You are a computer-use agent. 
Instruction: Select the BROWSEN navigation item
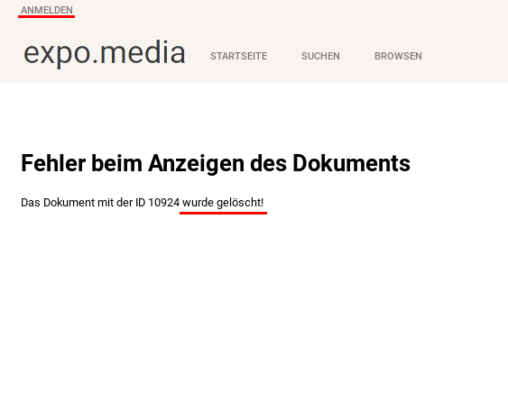point(398,56)
